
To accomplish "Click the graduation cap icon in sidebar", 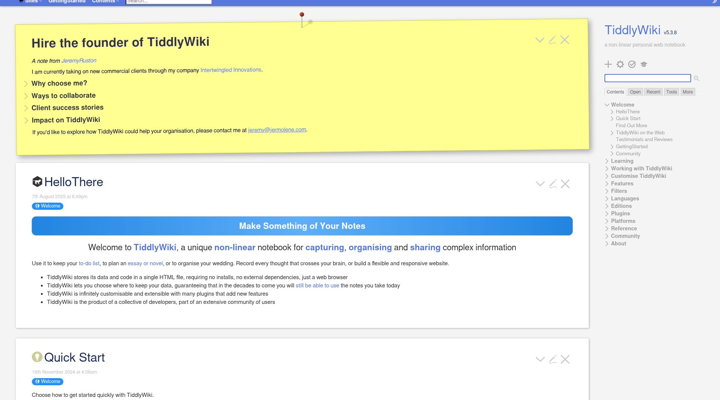I will point(644,64).
